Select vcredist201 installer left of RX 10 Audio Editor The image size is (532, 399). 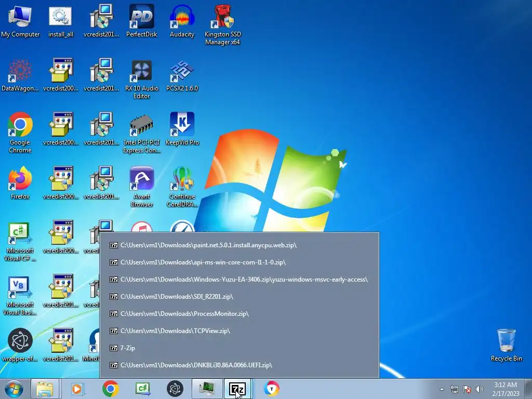pyautogui.click(x=101, y=75)
